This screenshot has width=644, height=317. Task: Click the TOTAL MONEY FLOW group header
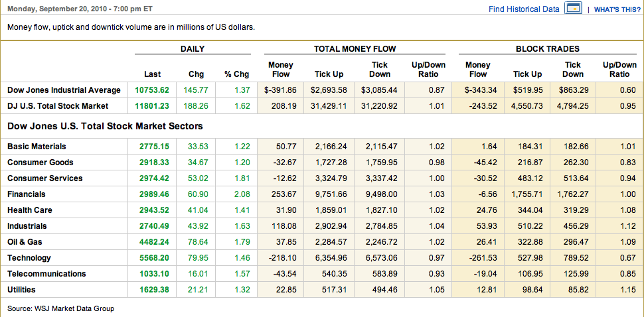355,49
